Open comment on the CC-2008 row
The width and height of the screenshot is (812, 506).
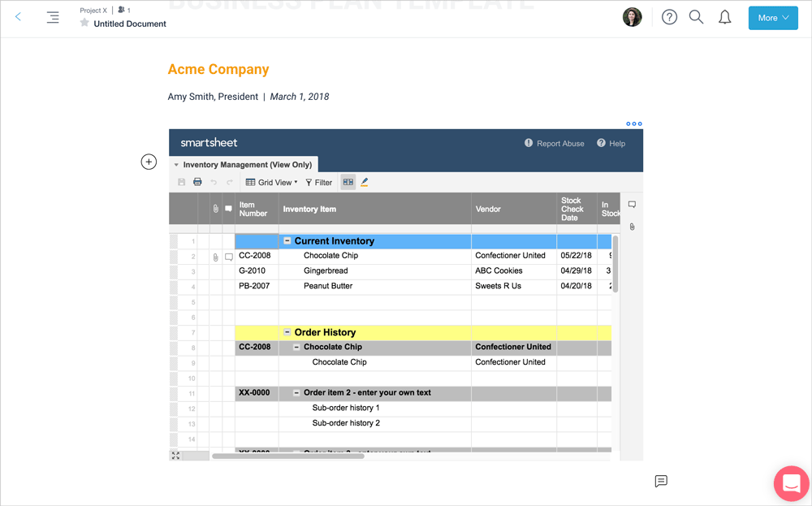point(229,257)
